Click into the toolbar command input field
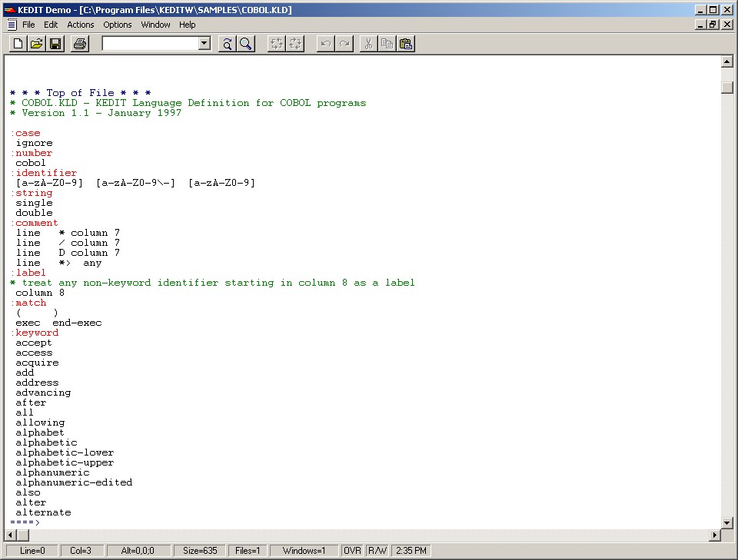738x560 pixels. pyautogui.click(x=151, y=44)
